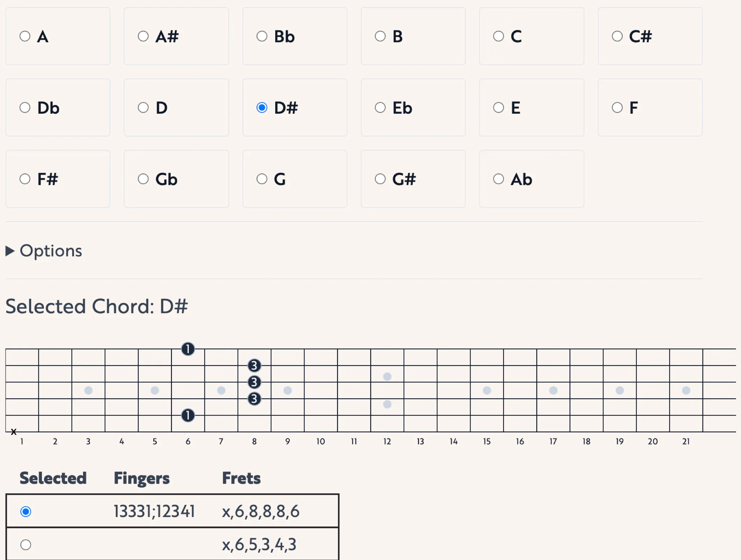Click the muted string X marker
The height and width of the screenshot is (560, 741).
[14, 432]
